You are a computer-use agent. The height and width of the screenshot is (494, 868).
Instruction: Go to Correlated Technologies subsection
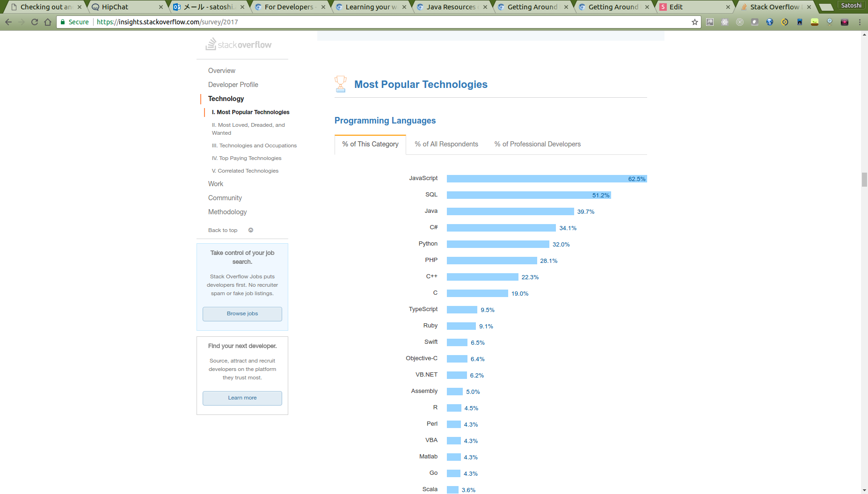pyautogui.click(x=245, y=171)
